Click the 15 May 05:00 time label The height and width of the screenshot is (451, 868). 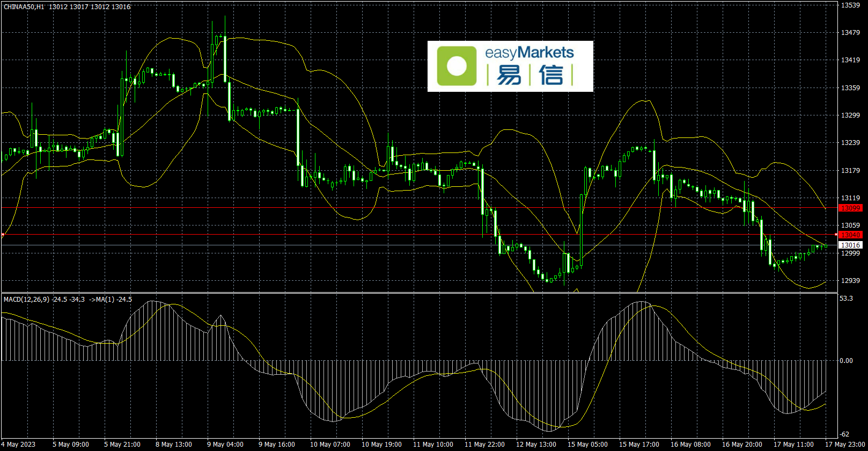coord(588,445)
